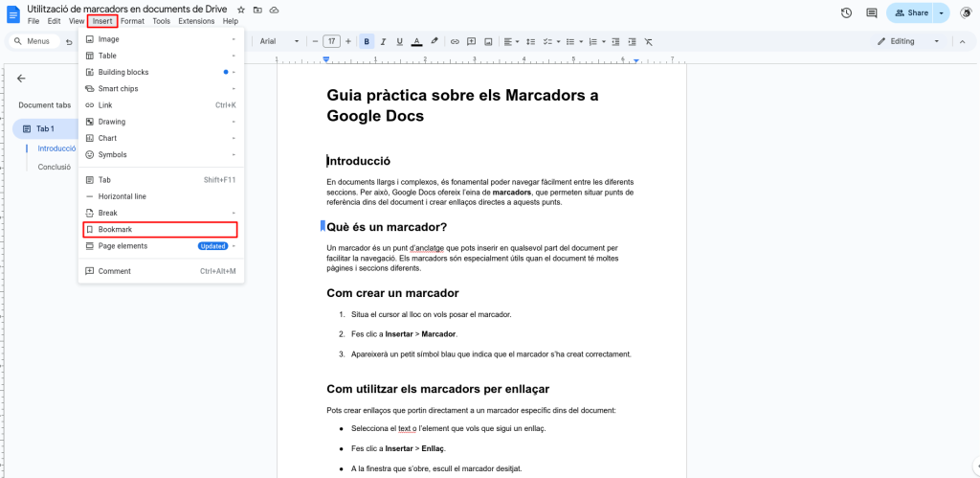Click the font size input field
The height and width of the screenshot is (478, 980).
[x=331, y=41]
